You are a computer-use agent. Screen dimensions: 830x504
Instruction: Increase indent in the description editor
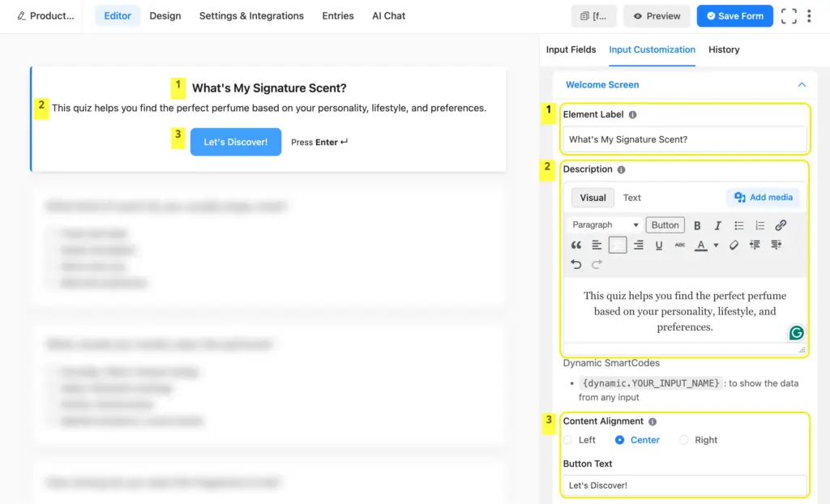coord(776,246)
